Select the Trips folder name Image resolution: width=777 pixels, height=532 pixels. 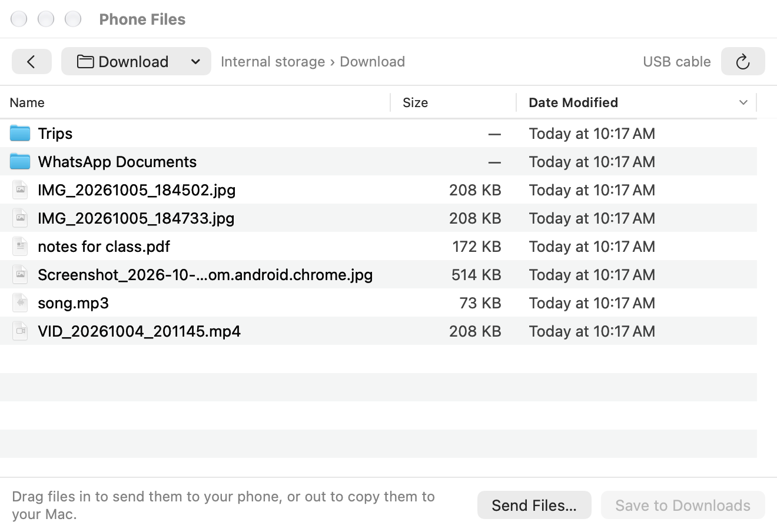click(x=55, y=134)
